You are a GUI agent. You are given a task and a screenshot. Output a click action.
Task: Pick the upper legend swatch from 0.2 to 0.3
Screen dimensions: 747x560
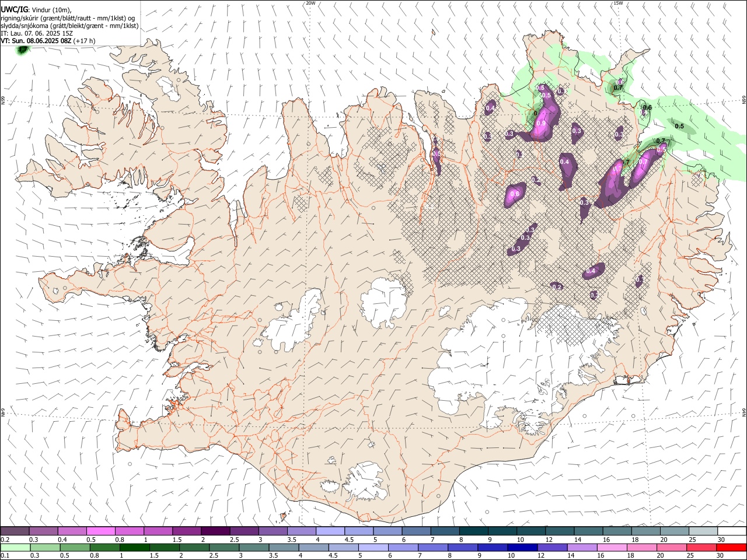(15, 531)
